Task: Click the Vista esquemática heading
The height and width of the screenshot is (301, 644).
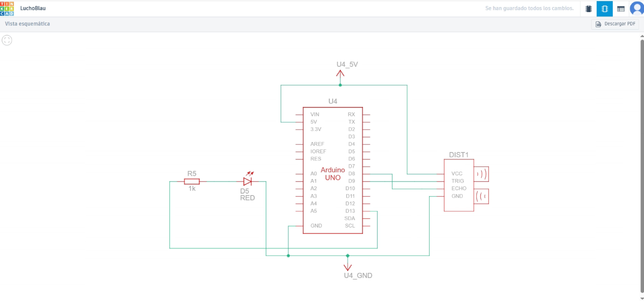Action: [x=27, y=24]
